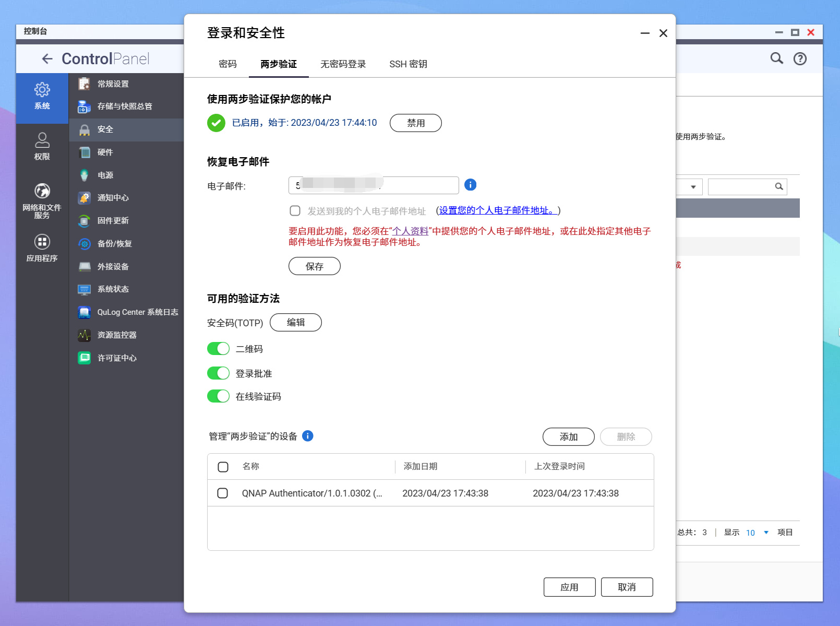Click the 安全 padlock icon
The image size is (840, 626).
[84, 129]
